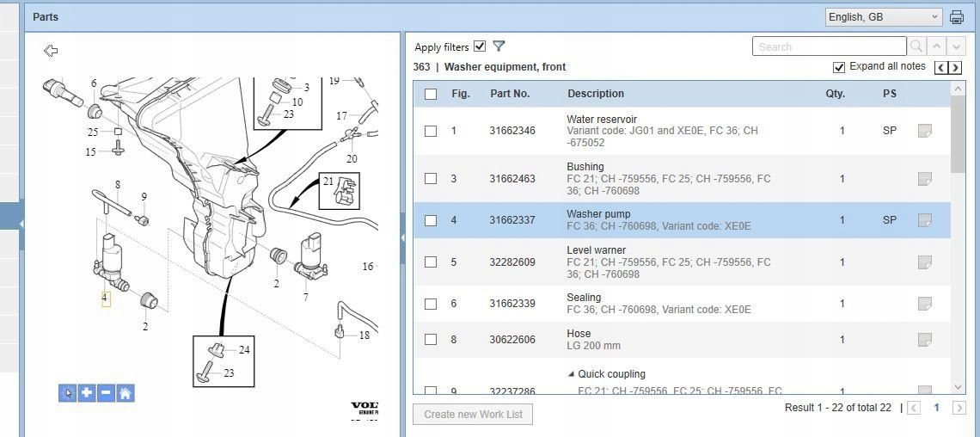Open note icon for Water reservoir row

[x=924, y=131]
